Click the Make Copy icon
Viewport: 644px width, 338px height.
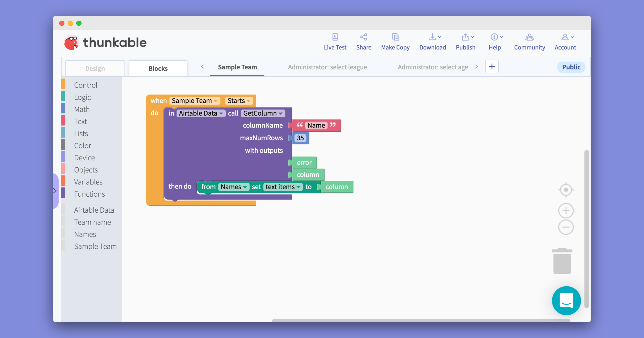click(x=395, y=37)
